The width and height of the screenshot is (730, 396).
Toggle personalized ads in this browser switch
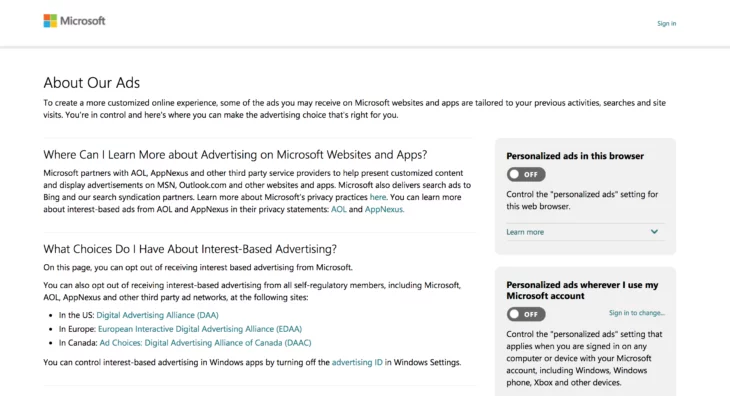[x=526, y=175]
